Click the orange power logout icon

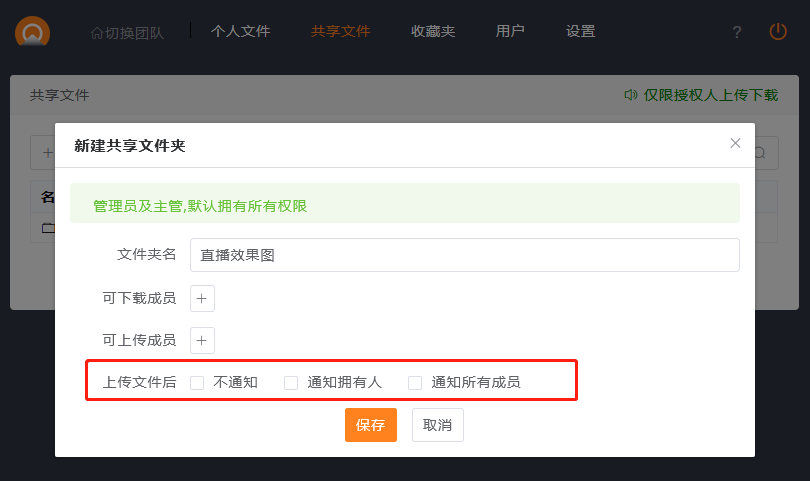[x=778, y=32]
